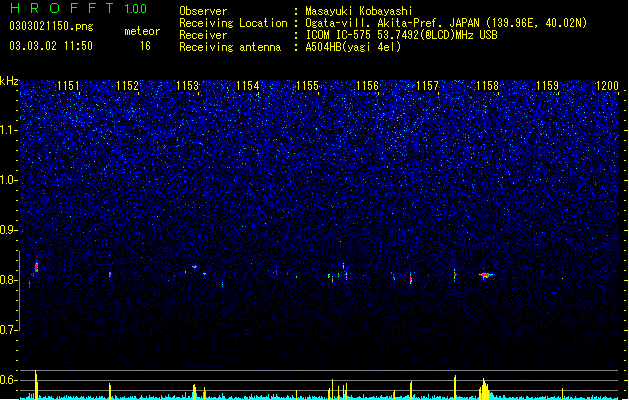Image resolution: width=629 pixels, height=400 pixels.
Task: Click the 0.8 kHz frequency axis label
Action: pos(9,280)
